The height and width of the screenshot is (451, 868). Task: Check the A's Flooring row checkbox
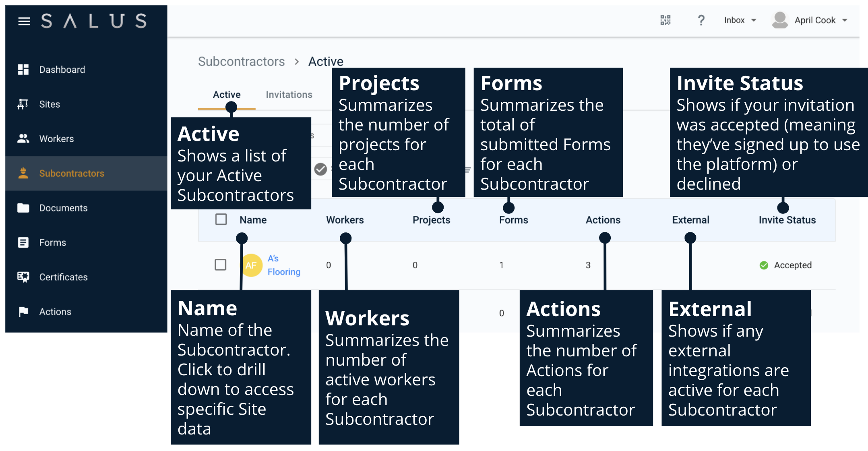tap(221, 265)
